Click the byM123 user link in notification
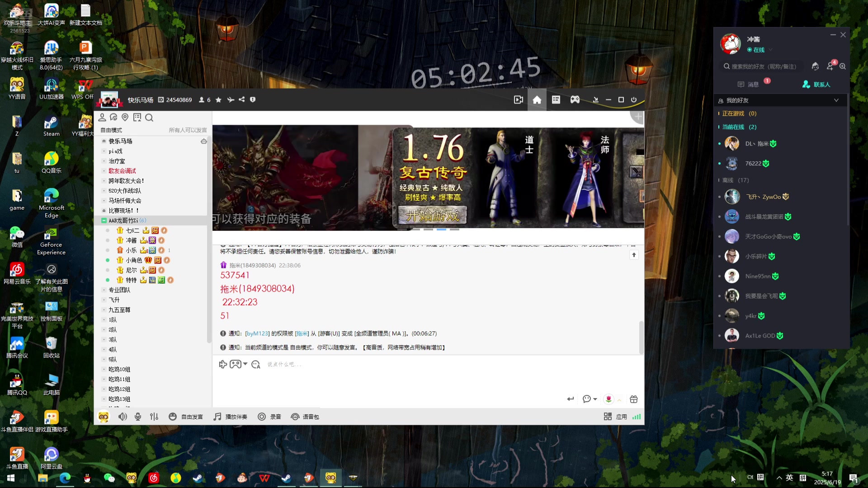 (x=257, y=333)
